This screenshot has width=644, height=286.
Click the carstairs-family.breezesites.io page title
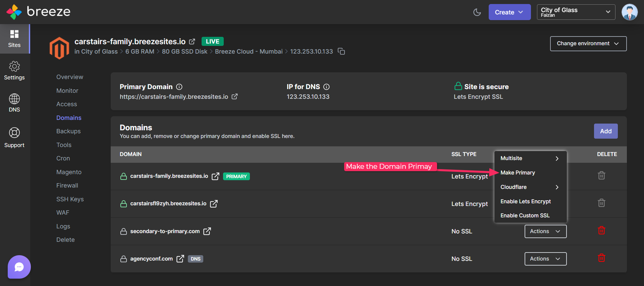coord(130,42)
